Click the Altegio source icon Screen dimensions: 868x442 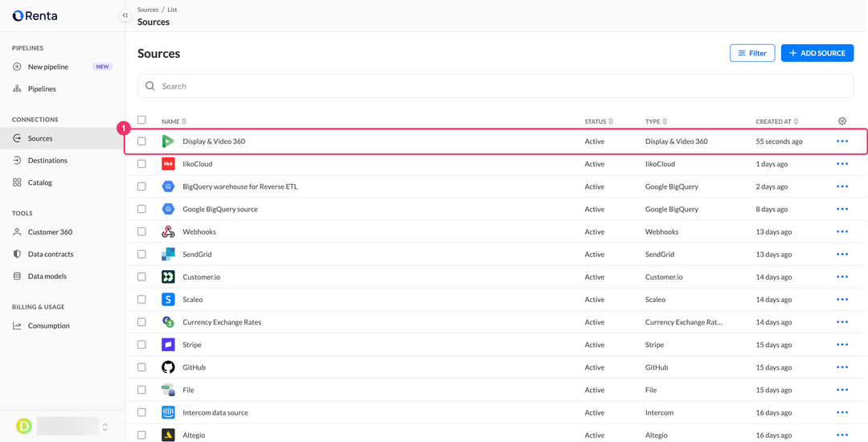(x=168, y=435)
